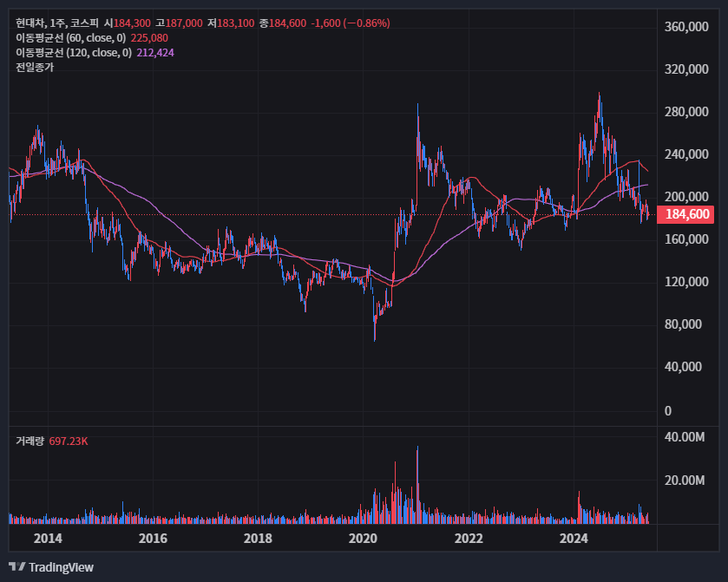
Task: Click the high price value 고187,000
Action: click(180, 23)
